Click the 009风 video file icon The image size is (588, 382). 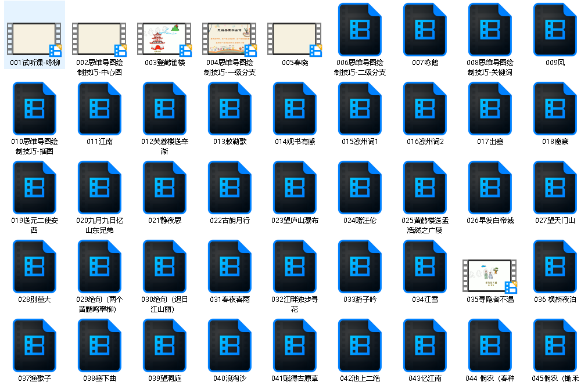[555, 29]
